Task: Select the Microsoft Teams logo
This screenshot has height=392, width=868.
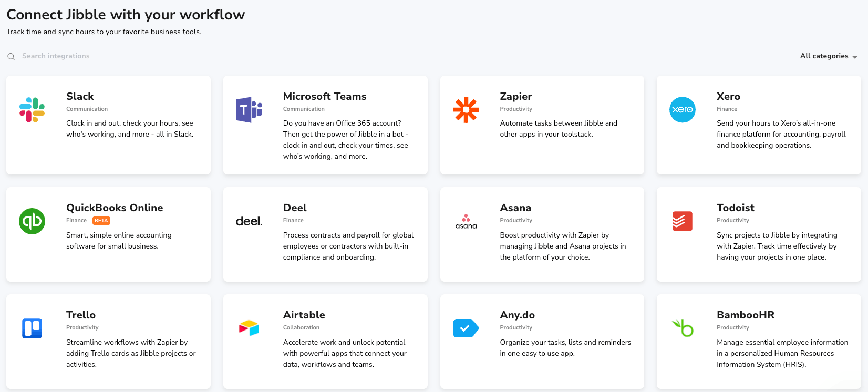Action: [x=250, y=109]
